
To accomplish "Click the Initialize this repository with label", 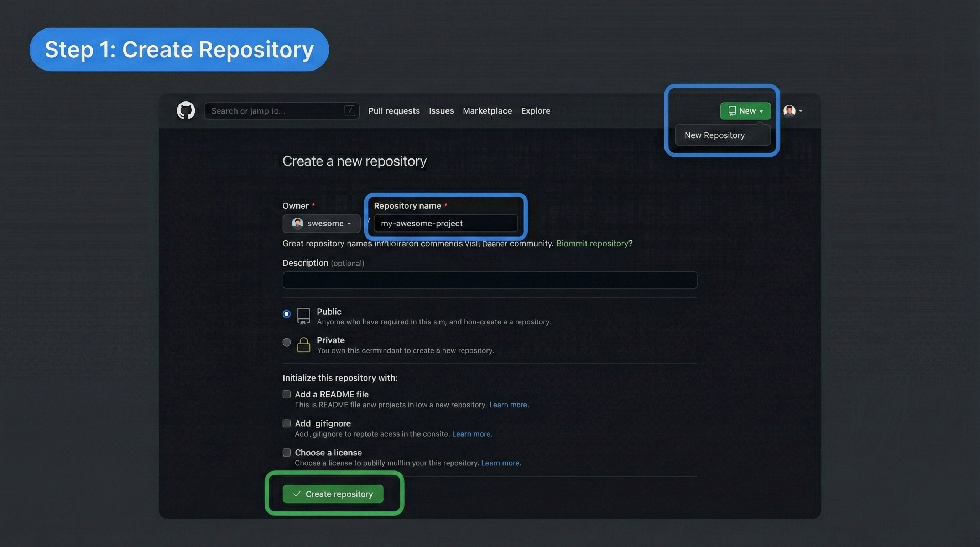I will tap(340, 378).
